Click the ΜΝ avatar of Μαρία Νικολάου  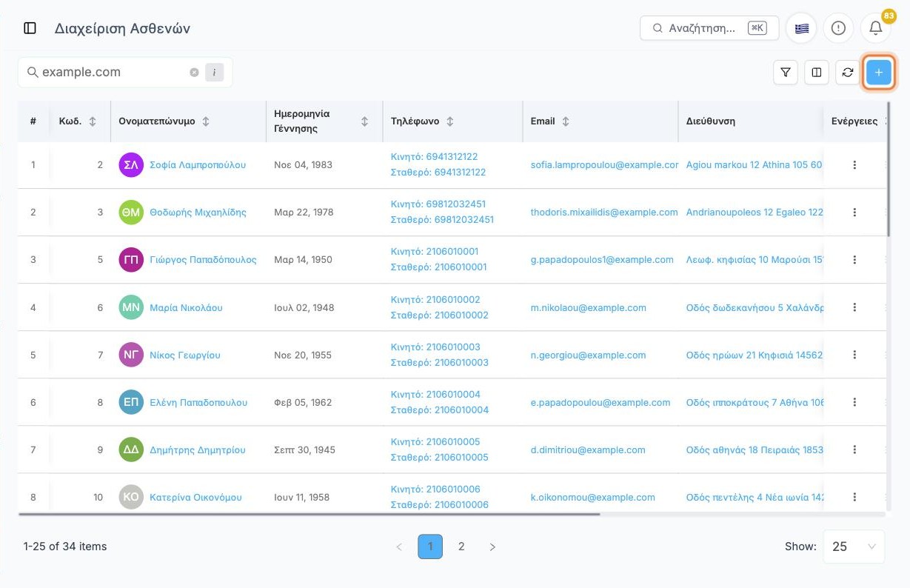click(131, 307)
